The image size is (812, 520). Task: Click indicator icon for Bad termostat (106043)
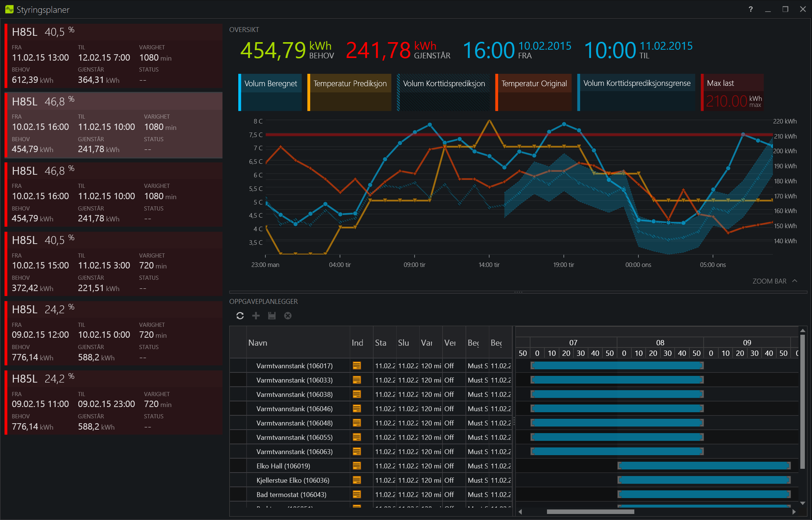(x=357, y=494)
